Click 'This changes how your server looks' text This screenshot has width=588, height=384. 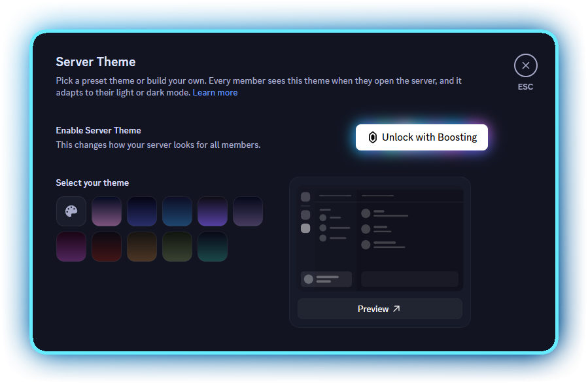(x=158, y=145)
